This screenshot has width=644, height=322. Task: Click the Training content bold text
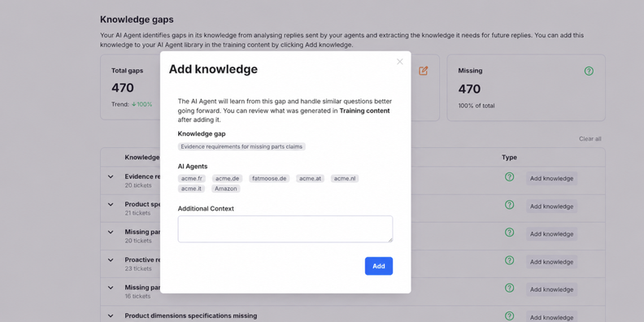tap(365, 111)
